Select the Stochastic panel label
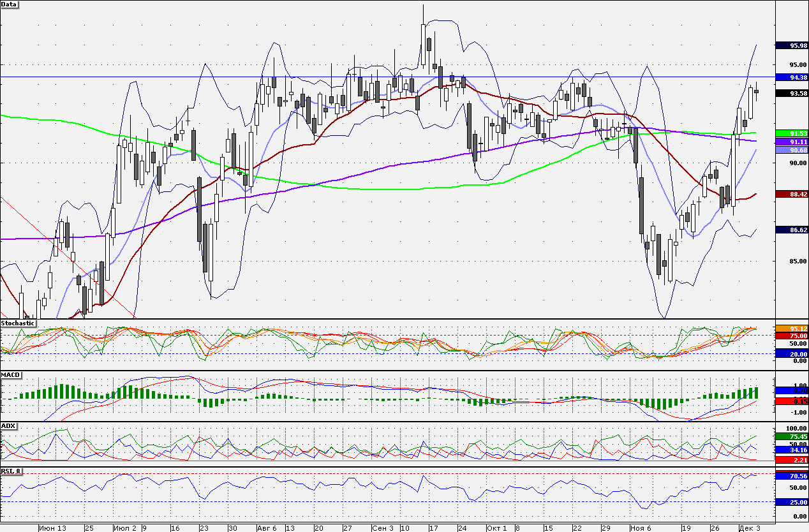 click(18, 323)
